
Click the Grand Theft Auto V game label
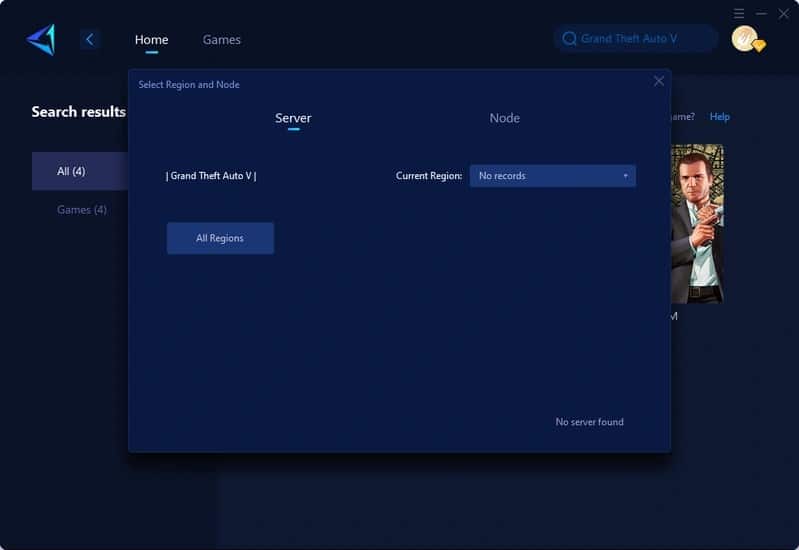click(211, 176)
